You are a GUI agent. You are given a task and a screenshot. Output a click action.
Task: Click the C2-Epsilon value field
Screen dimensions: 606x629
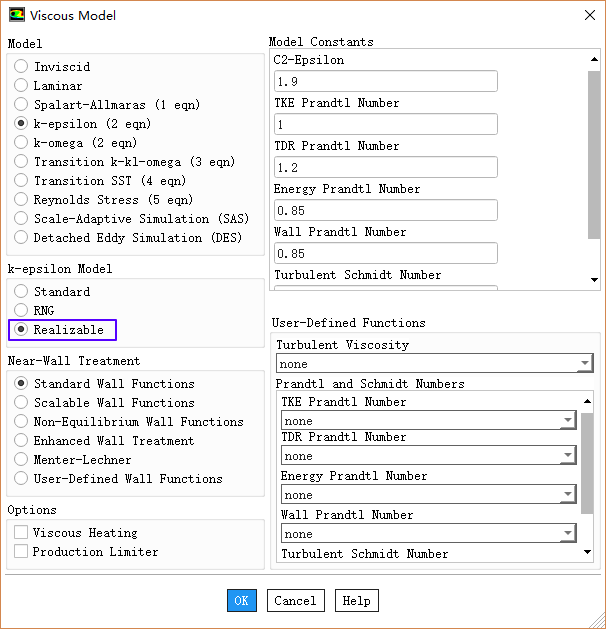[386, 81]
